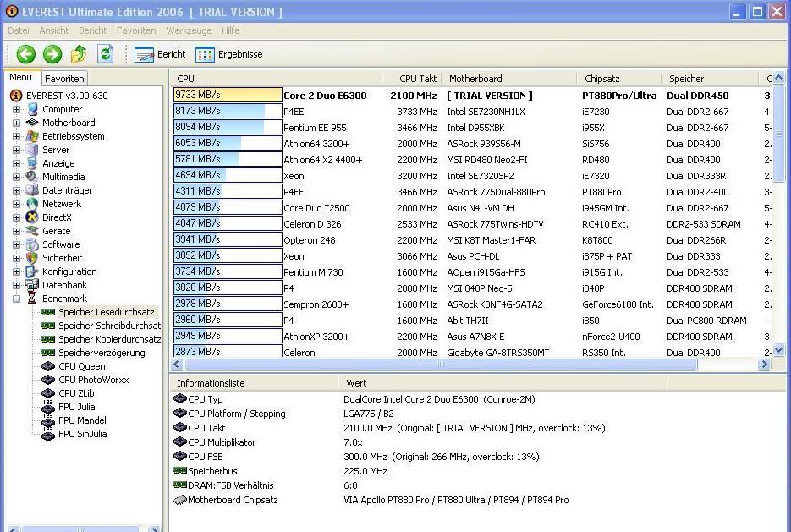Viewport: 791px width, 532px height.
Task: Expand the Computer tree node
Action: pos(17,109)
